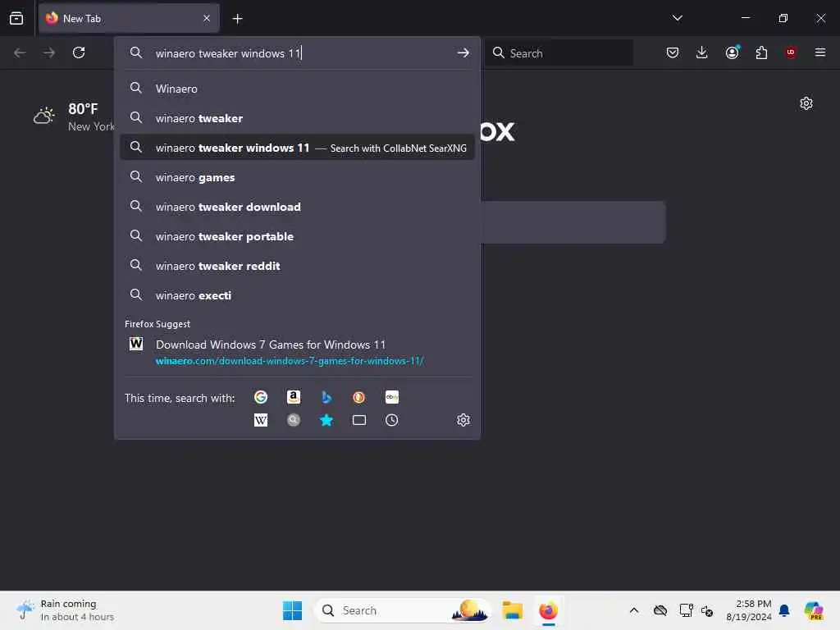Image resolution: width=840 pixels, height=630 pixels.
Task: Search this time with Bing
Action: point(326,397)
